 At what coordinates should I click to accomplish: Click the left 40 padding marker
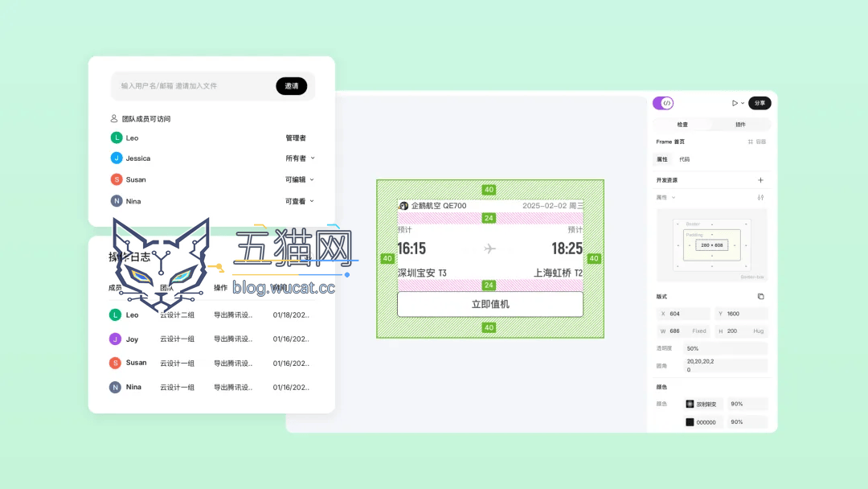pyautogui.click(x=387, y=259)
